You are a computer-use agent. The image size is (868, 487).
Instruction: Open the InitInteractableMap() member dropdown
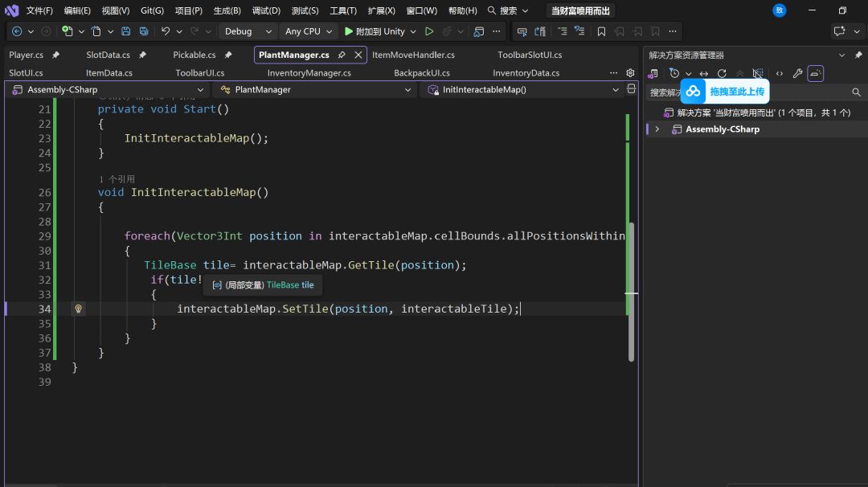click(x=522, y=90)
